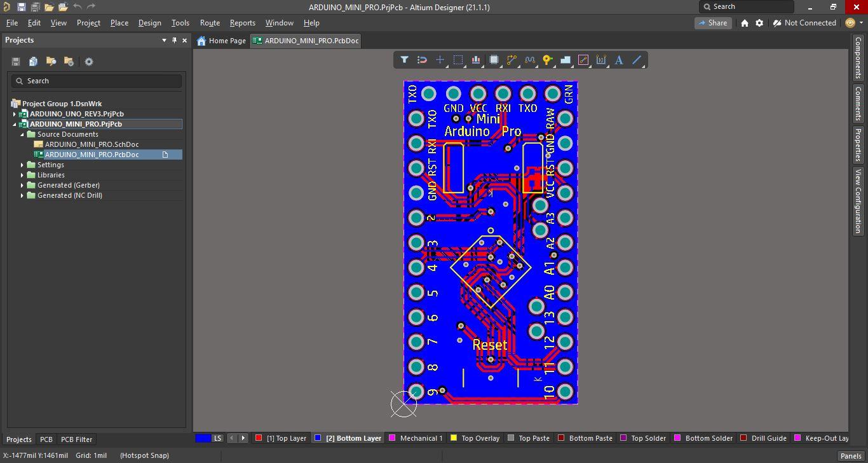Pin the Projects panel
This screenshot has width=868, height=463.
coord(175,40)
